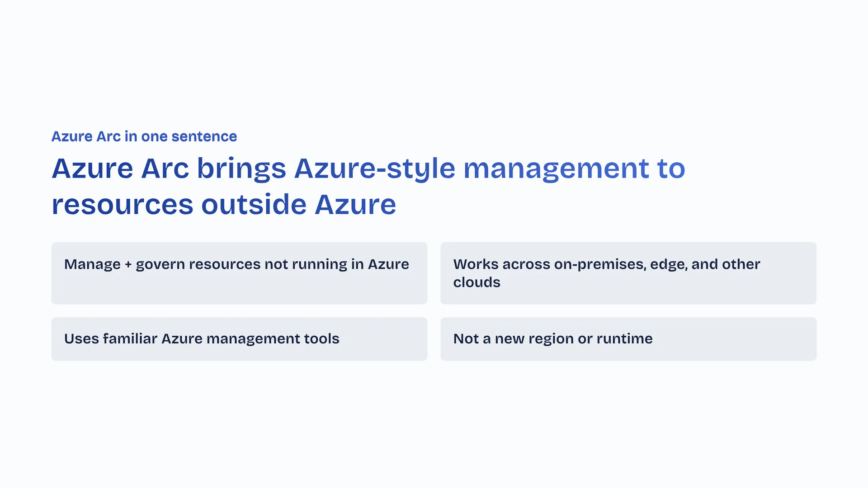Click the word 'tools' in the third card
This screenshot has height=488, width=868.
[x=321, y=339]
